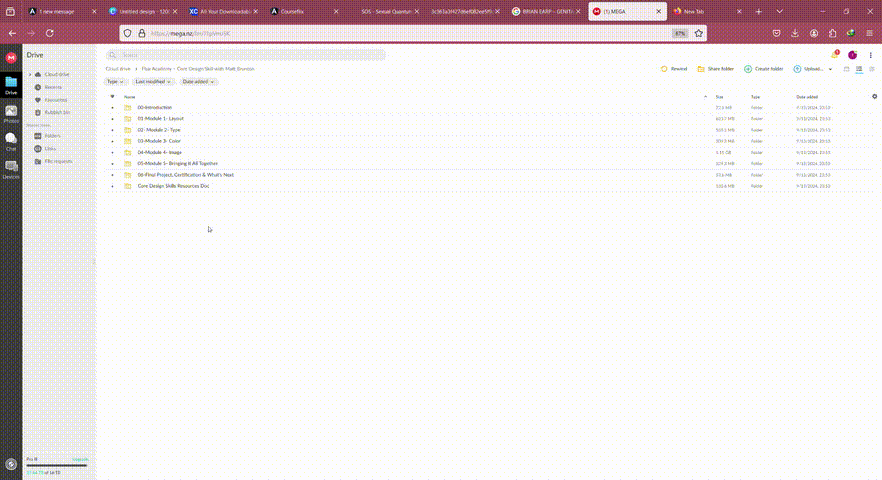Switch to the Untitled design browser tab

coord(143,11)
